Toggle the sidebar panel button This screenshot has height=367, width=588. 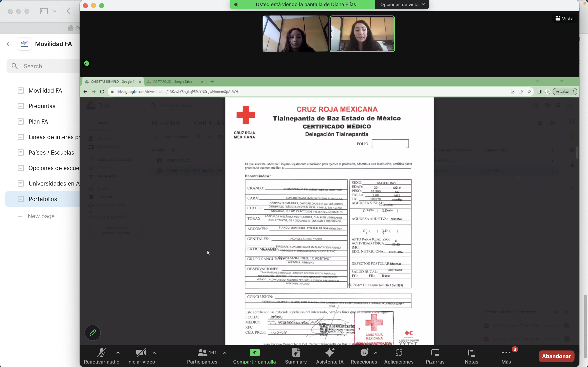tap(44, 11)
